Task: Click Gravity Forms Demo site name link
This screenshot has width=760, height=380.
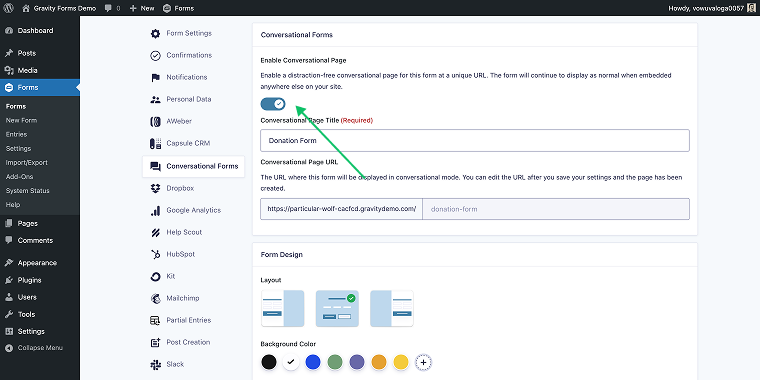Action: [x=65, y=8]
